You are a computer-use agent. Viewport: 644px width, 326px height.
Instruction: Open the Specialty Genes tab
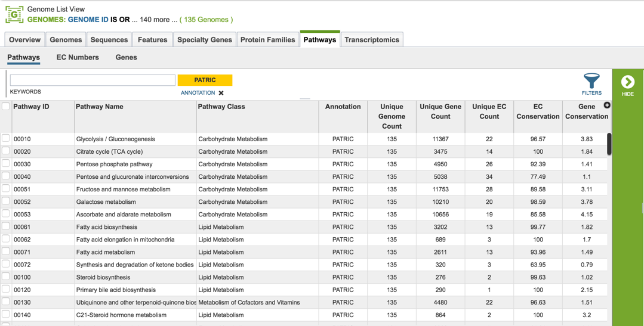point(205,40)
